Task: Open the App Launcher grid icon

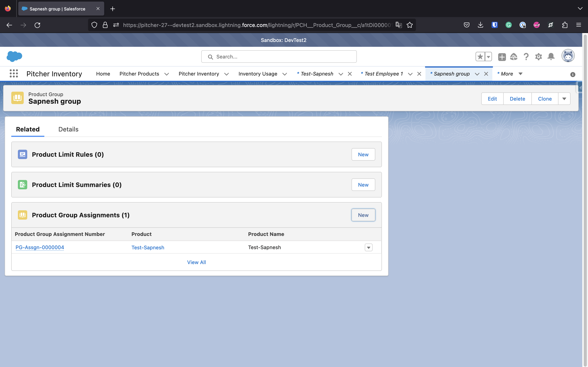Action: (x=14, y=74)
